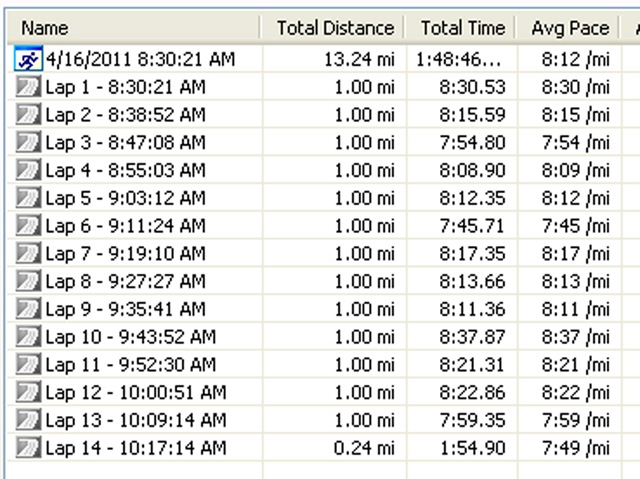Screen dimensions: 640x479
Task: Click the 7:54 /mi pace for Lap 3
Action: click(x=576, y=143)
